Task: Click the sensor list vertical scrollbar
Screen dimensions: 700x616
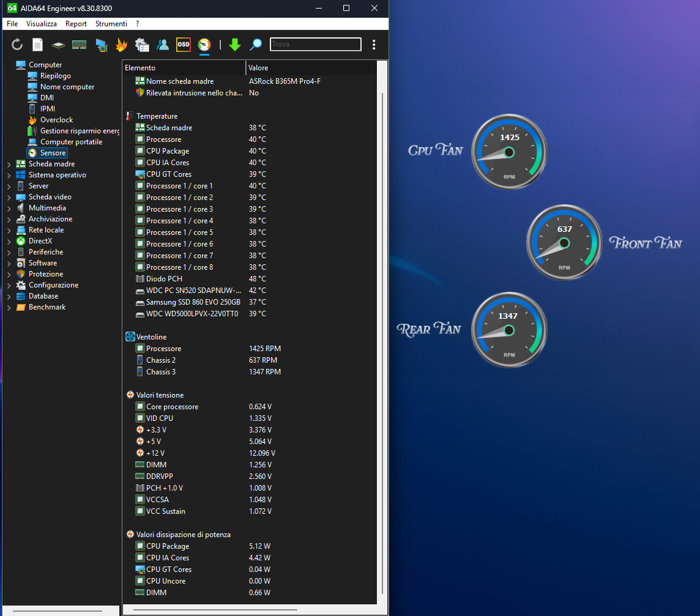Action: 382,343
